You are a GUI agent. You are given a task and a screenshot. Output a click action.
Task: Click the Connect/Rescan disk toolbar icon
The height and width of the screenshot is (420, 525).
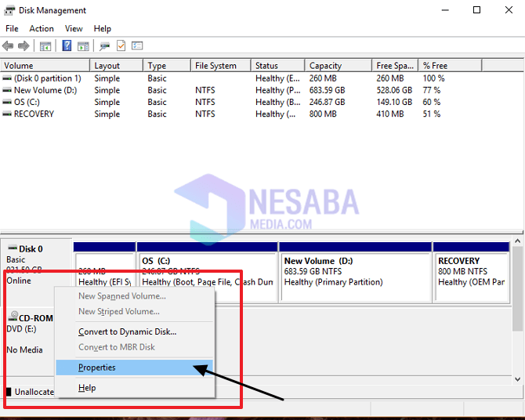[105, 46]
